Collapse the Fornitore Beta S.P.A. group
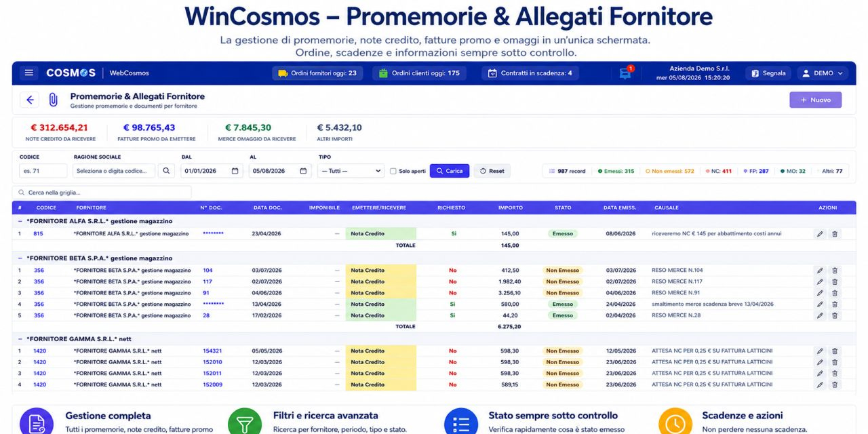This screenshot has height=434, width=868. coord(20,258)
